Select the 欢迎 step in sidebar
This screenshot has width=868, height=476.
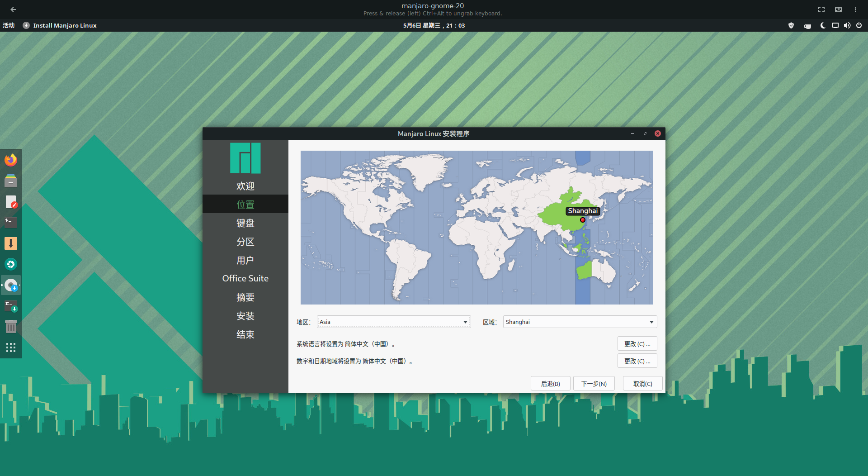tap(245, 186)
